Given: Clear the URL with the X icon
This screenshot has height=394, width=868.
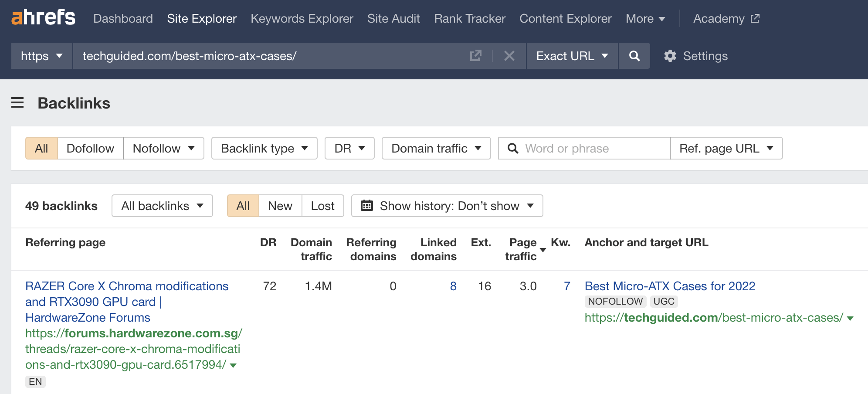Looking at the screenshot, I should click(x=509, y=56).
